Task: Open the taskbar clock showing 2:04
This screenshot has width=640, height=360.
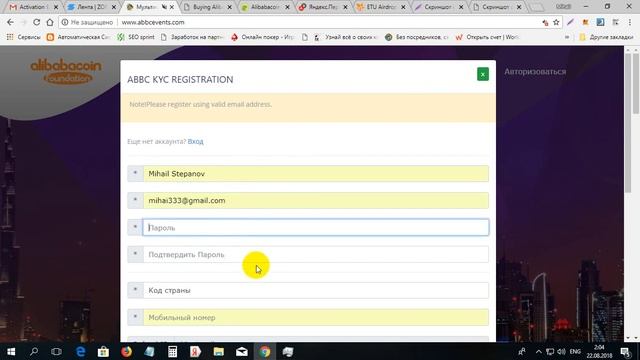Action: point(599,351)
